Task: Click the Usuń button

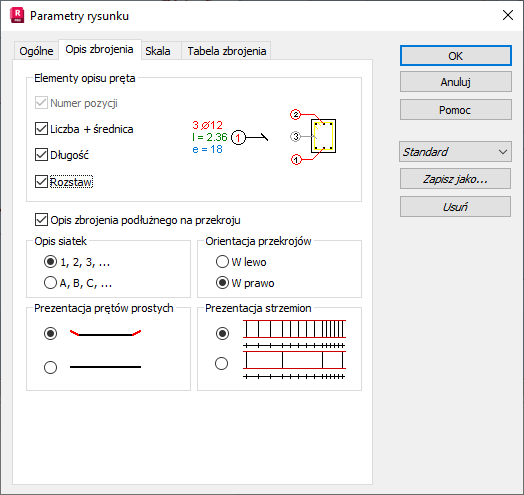Action: coord(455,207)
